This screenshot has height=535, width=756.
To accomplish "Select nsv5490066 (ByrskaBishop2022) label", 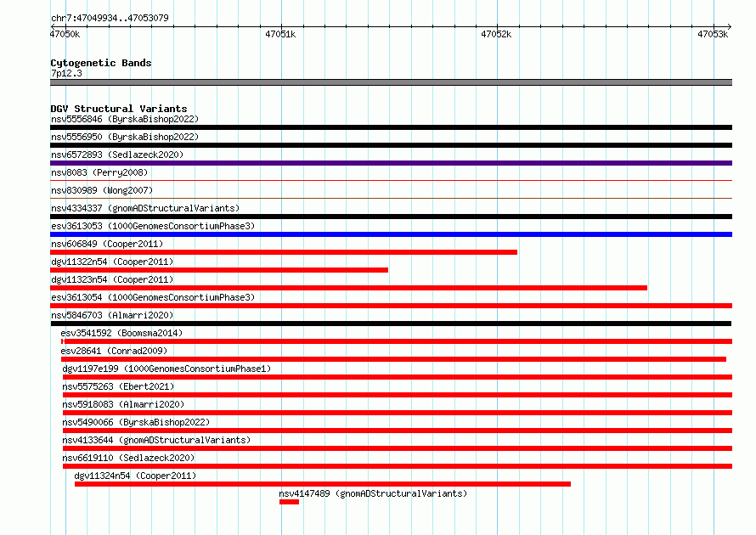I will [x=136, y=422].
